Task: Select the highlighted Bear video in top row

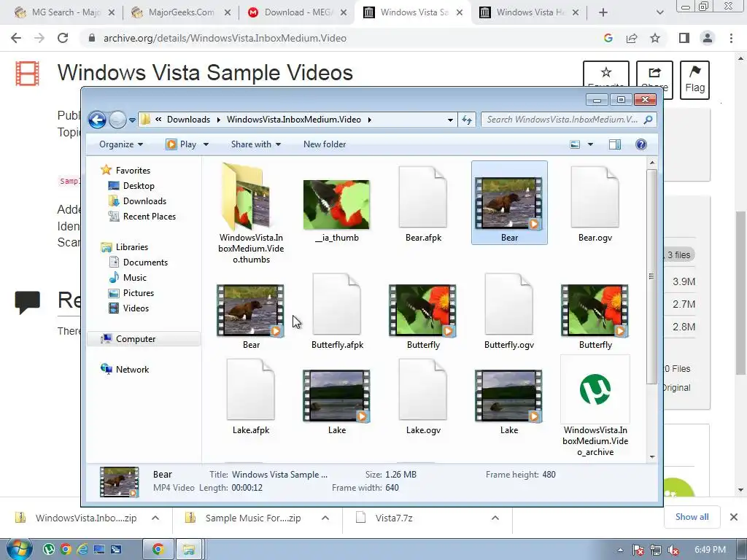Action: [509, 203]
